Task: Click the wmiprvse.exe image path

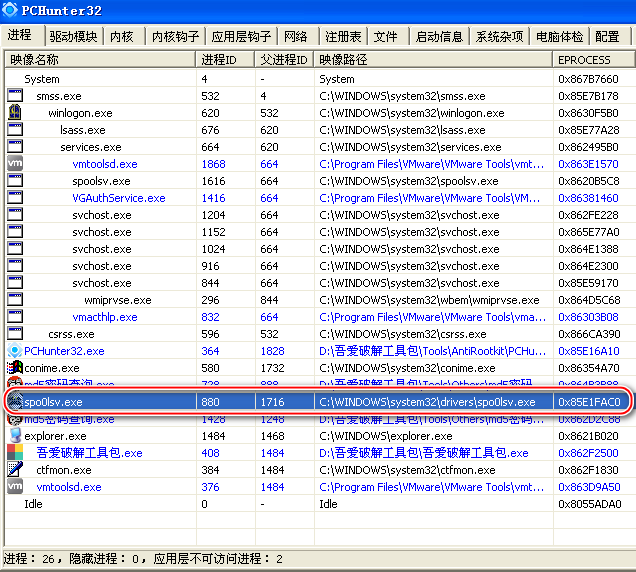Action: click(x=429, y=300)
